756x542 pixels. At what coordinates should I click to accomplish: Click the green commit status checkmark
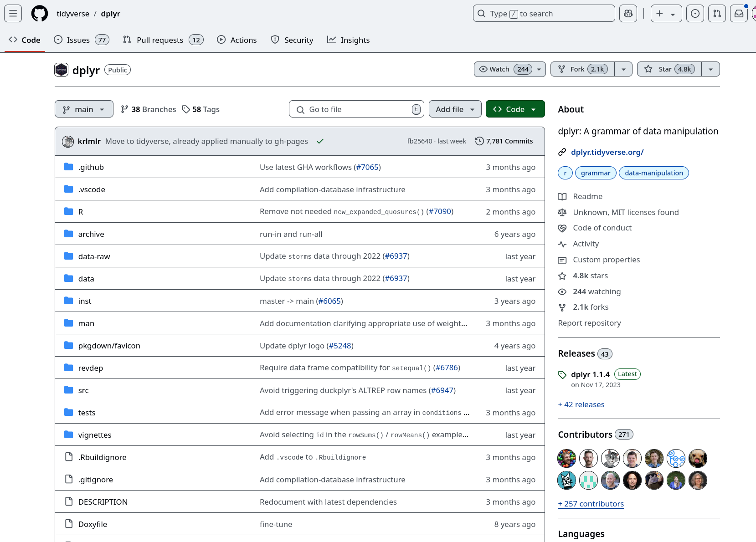pos(320,141)
